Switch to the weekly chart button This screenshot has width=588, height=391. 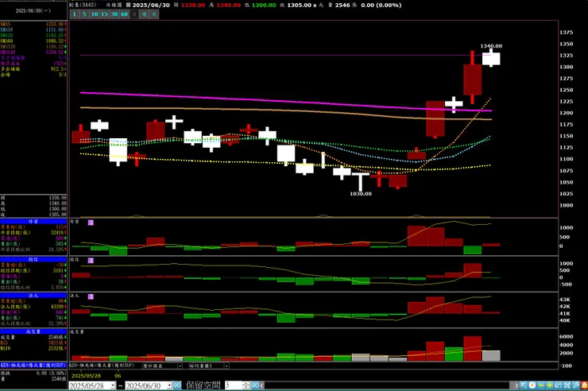coord(144,14)
